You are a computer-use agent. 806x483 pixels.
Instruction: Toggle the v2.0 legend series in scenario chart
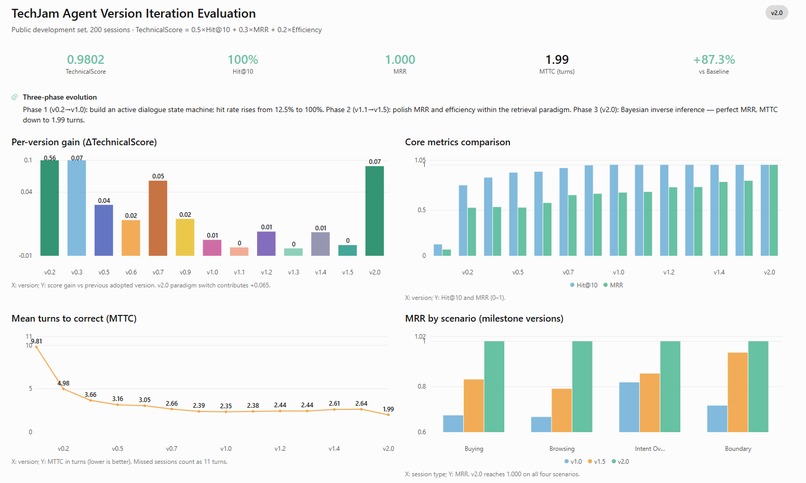tap(620, 461)
